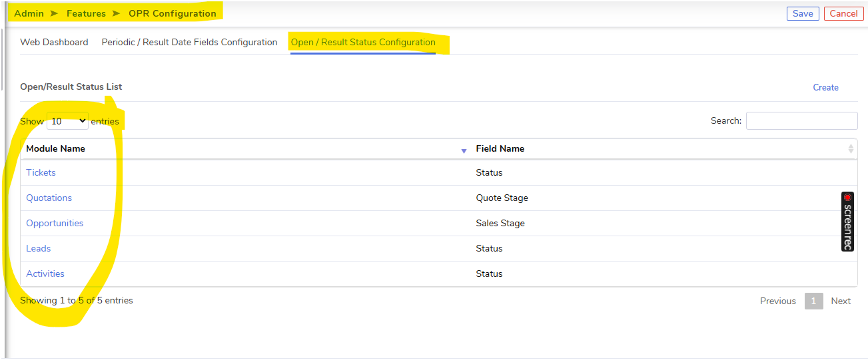868x362 pixels.
Task: Go to the Previous page
Action: click(778, 301)
